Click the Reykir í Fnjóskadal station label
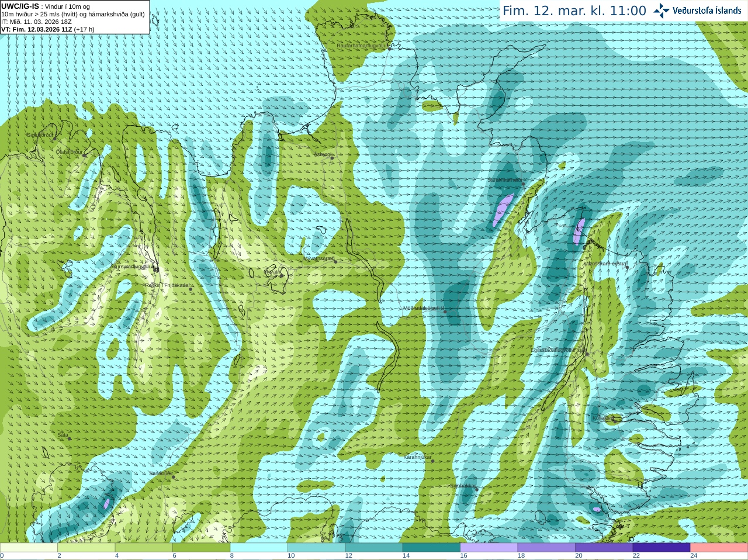 pyautogui.click(x=167, y=285)
